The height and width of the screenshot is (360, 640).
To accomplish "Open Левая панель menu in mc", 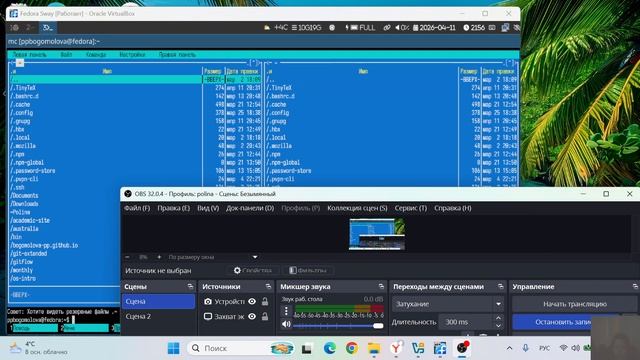I will pos(29,55).
